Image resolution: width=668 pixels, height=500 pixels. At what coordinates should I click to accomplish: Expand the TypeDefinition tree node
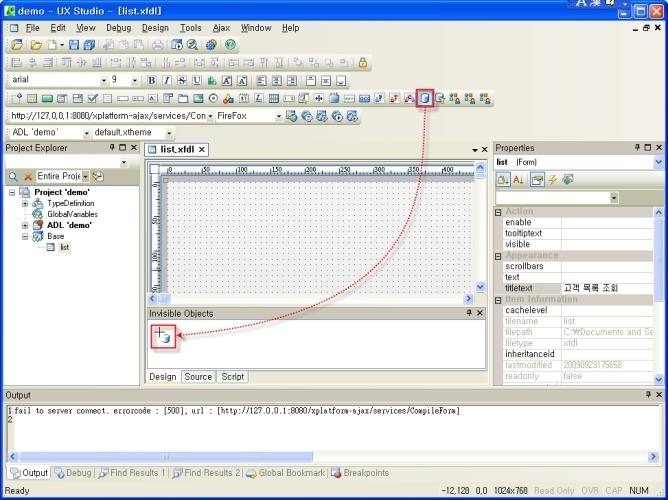pos(25,204)
